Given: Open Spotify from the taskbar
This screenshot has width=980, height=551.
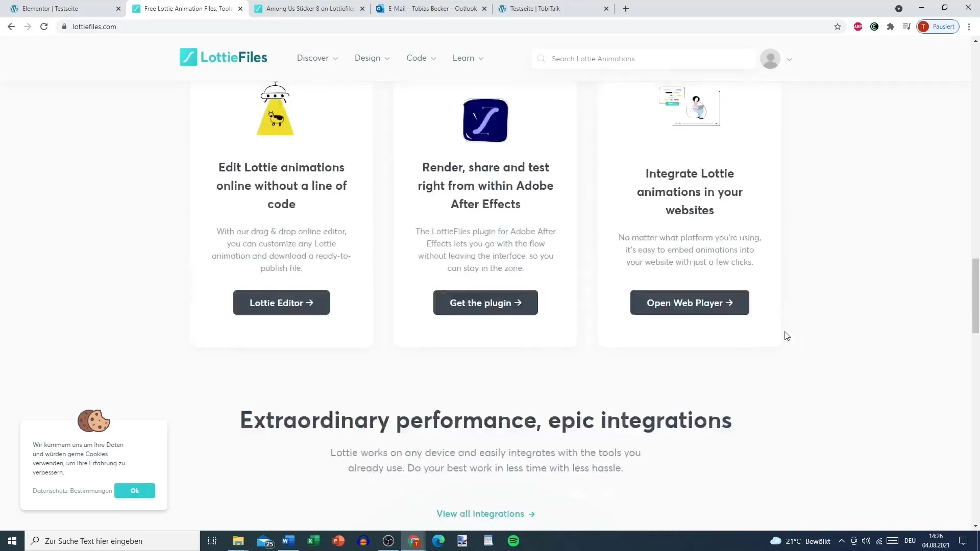Looking at the screenshot, I should pyautogui.click(x=513, y=541).
